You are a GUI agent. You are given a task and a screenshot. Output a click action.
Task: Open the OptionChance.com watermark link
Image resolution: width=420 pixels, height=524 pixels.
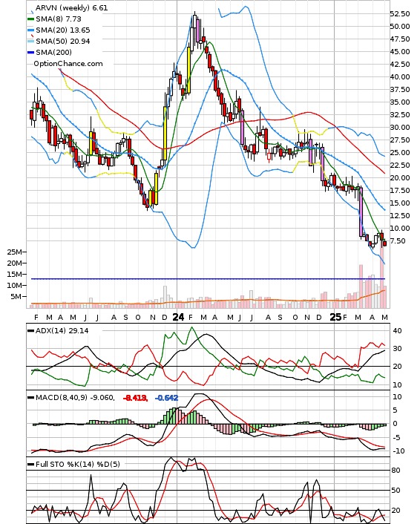click(x=68, y=64)
